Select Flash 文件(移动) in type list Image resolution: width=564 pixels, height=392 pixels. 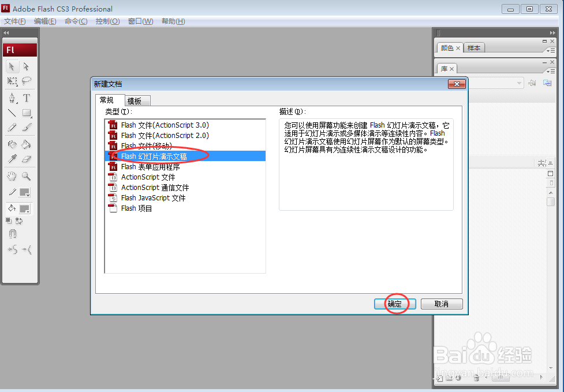185,146
